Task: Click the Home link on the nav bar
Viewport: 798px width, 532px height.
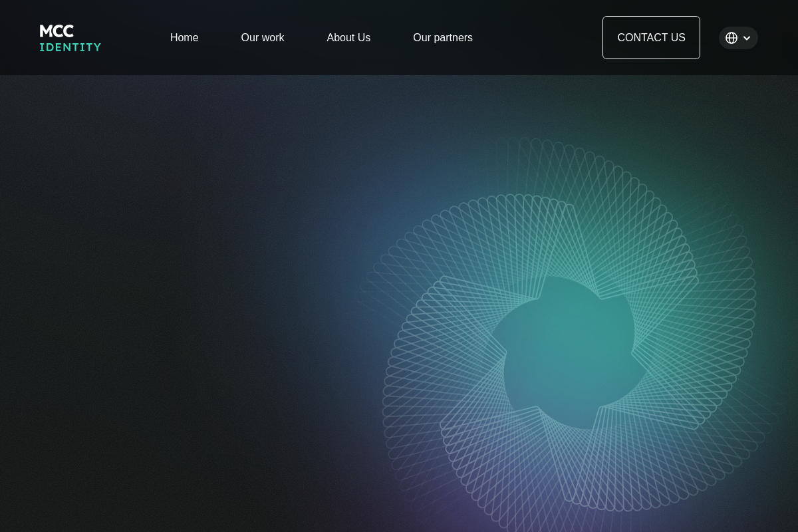Action: (x=184, y=38)
